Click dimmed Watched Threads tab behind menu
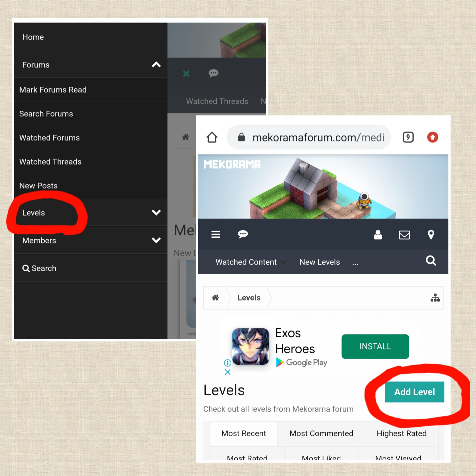This screenshot has height=476, width=476. click(217, 101)
